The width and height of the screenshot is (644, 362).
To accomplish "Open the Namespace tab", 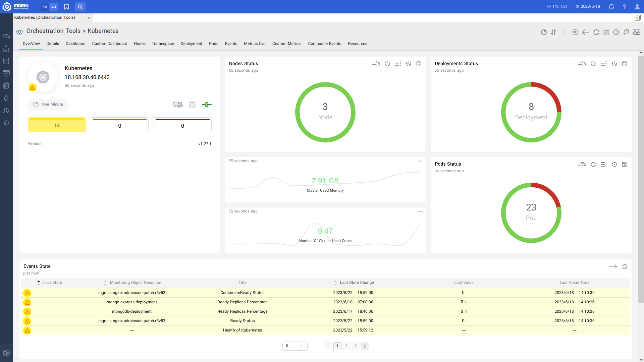I will tap(163, 44).
